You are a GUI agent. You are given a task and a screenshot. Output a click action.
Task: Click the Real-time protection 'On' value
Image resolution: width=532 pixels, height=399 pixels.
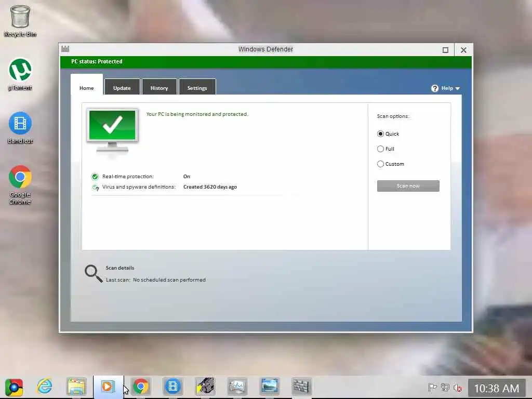[187, 177]
